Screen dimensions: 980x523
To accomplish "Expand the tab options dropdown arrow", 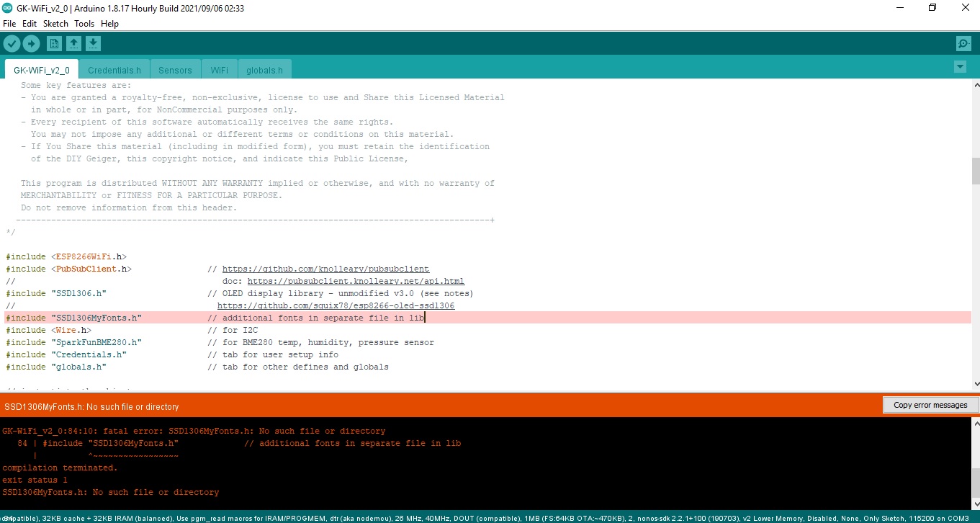I will click(x=959, y=67).
